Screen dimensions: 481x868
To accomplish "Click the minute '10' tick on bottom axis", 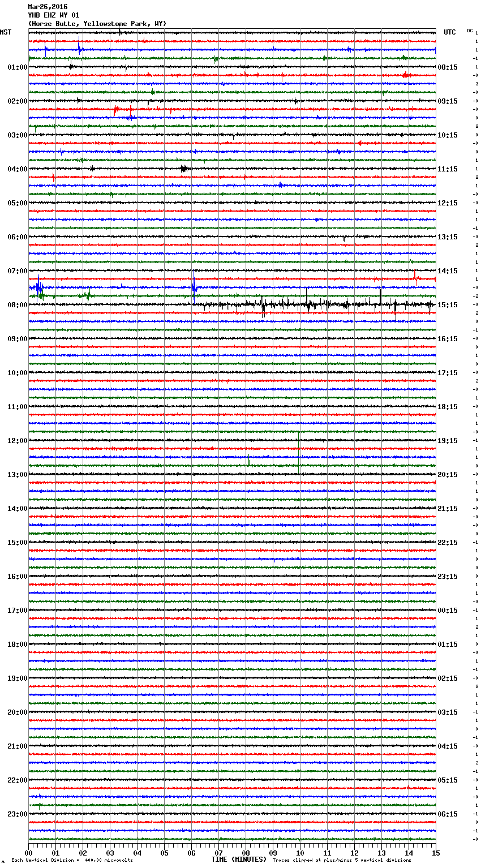I will (x=300, y=853).
